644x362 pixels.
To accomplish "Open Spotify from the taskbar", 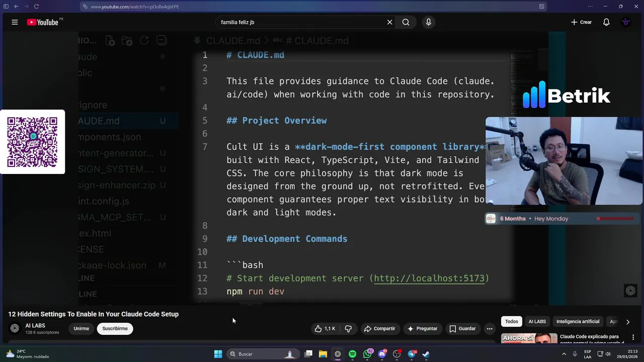I will [x=352, y=354].
